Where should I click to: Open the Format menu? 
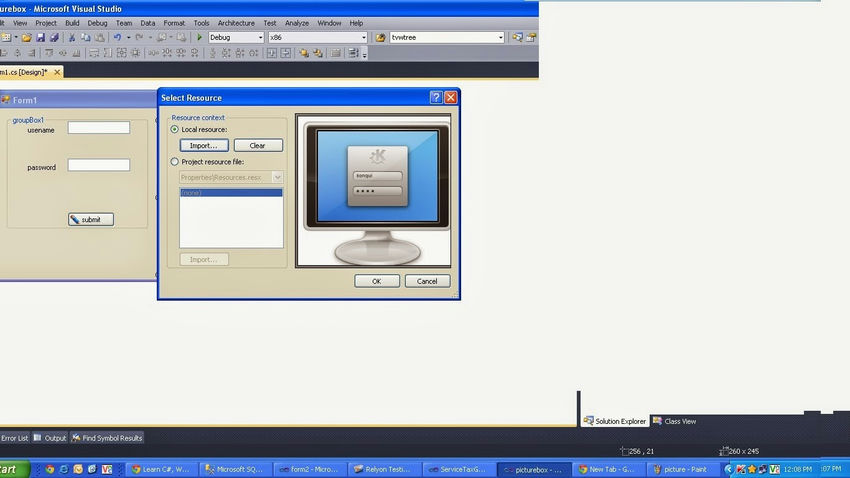tap(174, 23)
